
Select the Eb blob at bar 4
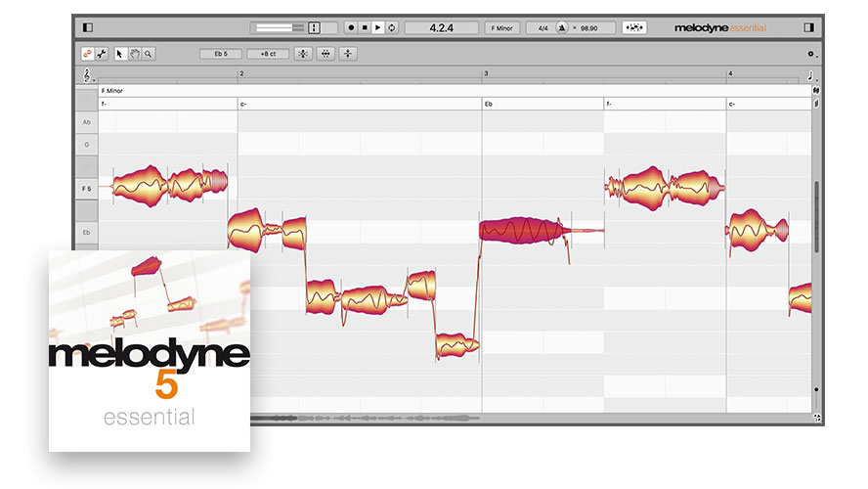756,229
